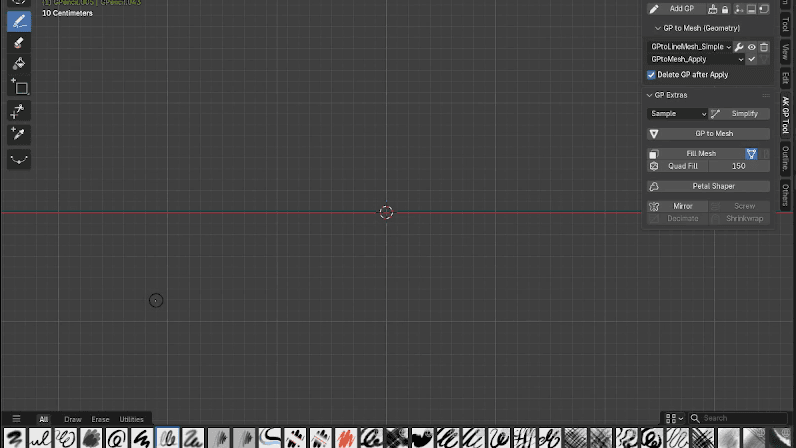Click the checkmark apply icon beside GPtoMesh_Apply
The height and width of the screenshot is (448, 796).
pos(751,59)
